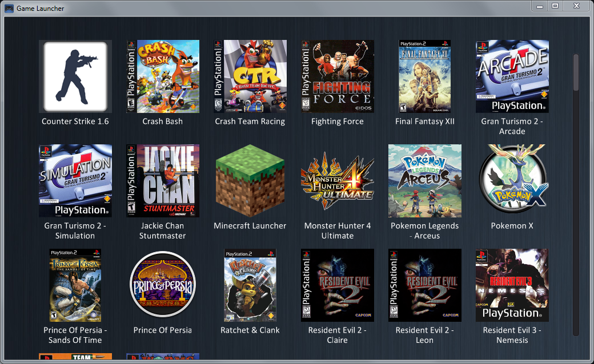Select the Fighting Force game cover
594x364 pixels.
click(338, 76)
